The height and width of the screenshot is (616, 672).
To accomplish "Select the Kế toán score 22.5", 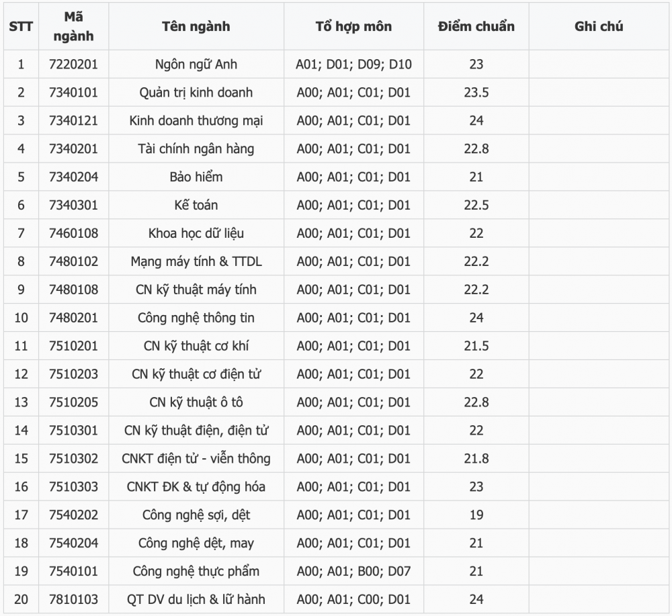I will pos(476,205).
